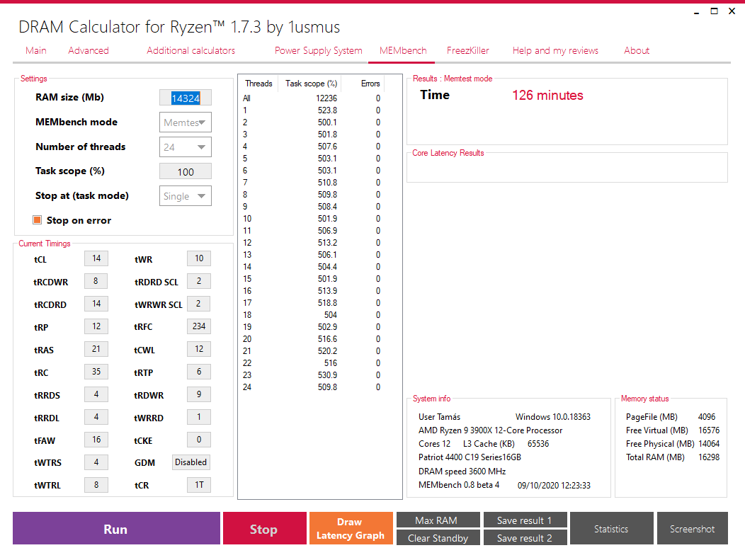Viewport: 745px width, 560px height.
Task: Select the All threads row 12236
Action: 312,98
